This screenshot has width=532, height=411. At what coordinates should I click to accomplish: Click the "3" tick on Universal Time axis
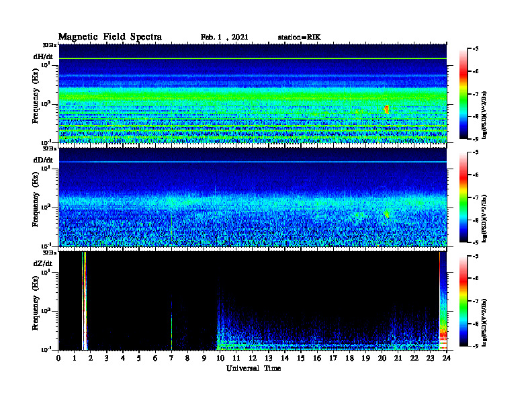tap(107, 358)
